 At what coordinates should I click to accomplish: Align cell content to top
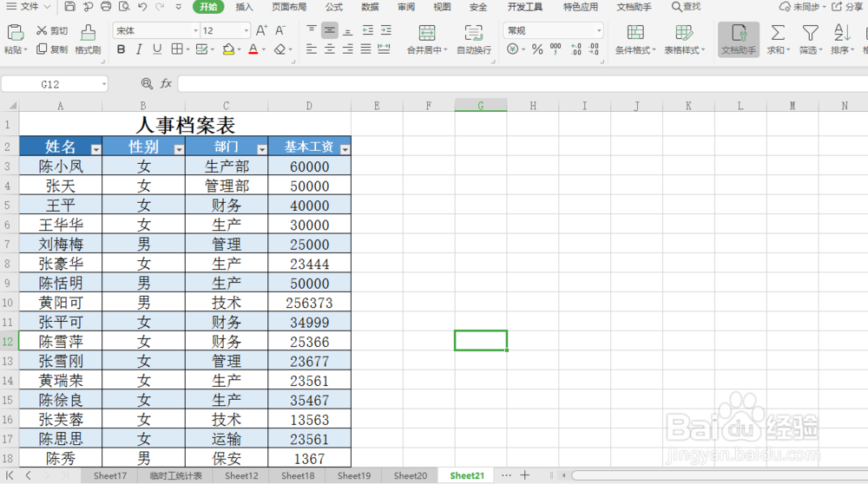click(x=312, y=29)
